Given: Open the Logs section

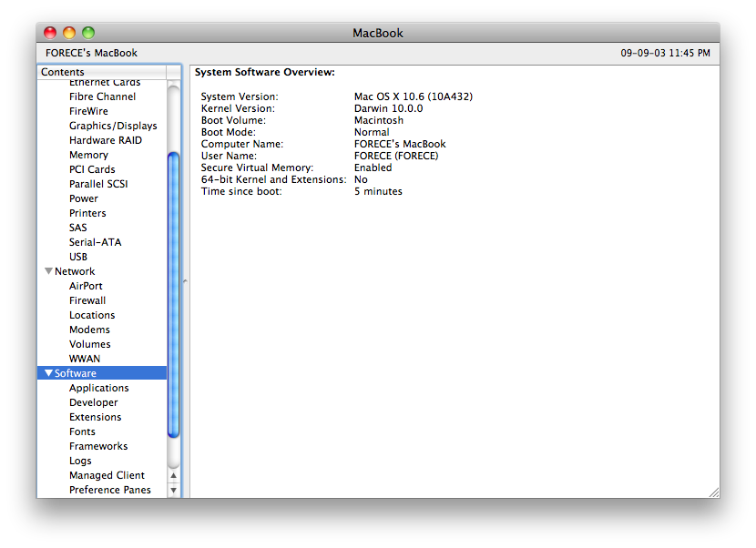Looking at the screenshot, I should coord(80,461).
